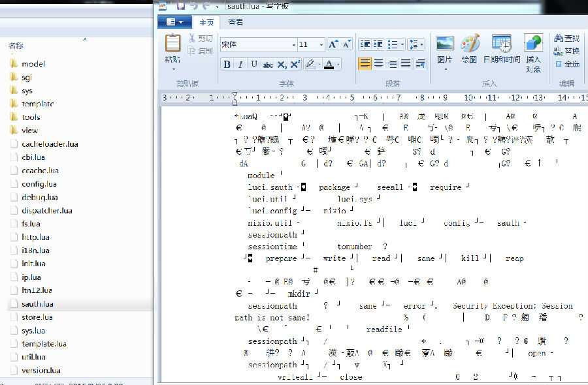Select the tools folder icon
This screenshot has width=588, height=385.
[14, 117]
